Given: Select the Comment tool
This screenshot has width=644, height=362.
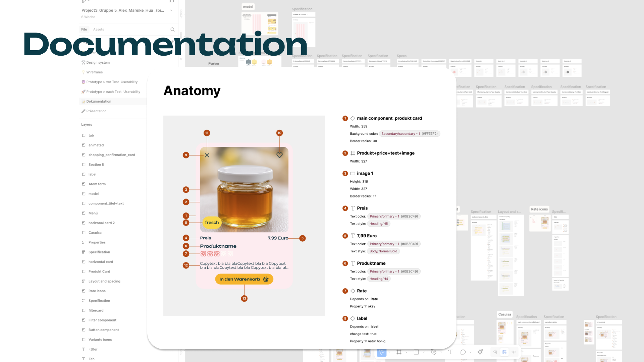Looking at the screenshot, I should tap(463, 352).
